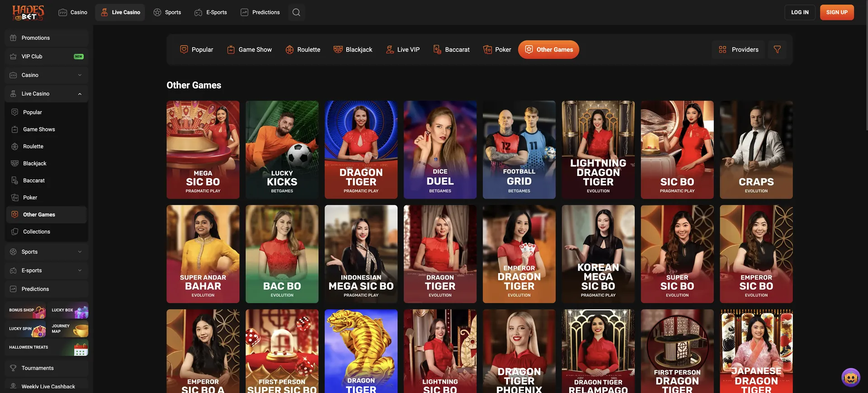Click the SIGN UP button
Screen dimensions: 868x393
point(837,12)
